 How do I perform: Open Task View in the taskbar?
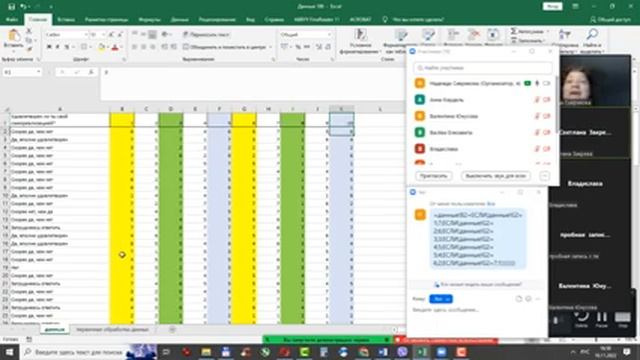166,352
